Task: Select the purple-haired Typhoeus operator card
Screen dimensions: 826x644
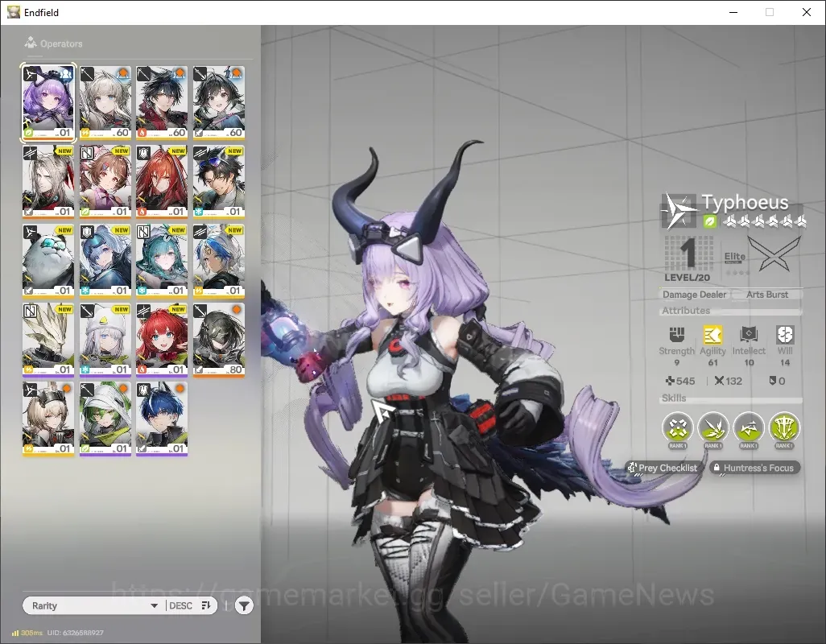Action: [x=48, y=103]
